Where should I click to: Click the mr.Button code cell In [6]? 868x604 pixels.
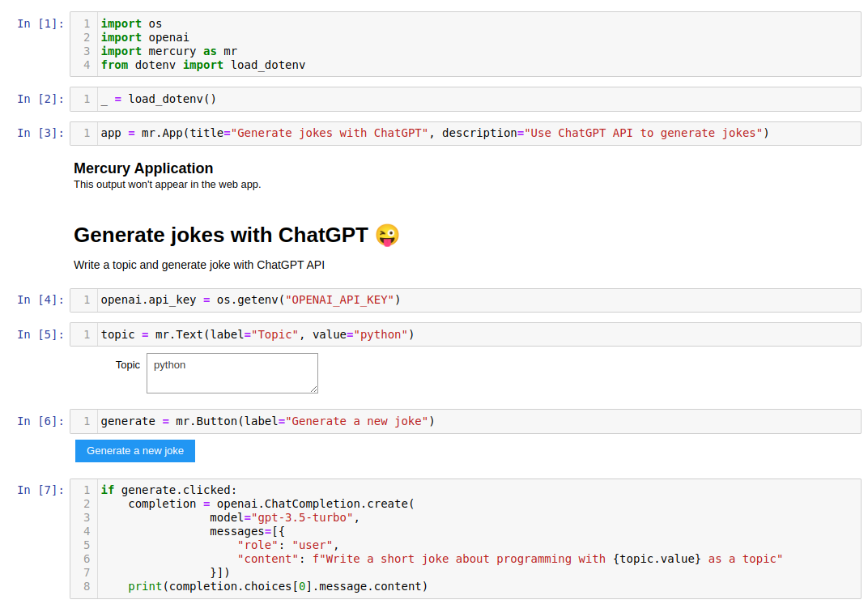465,421
